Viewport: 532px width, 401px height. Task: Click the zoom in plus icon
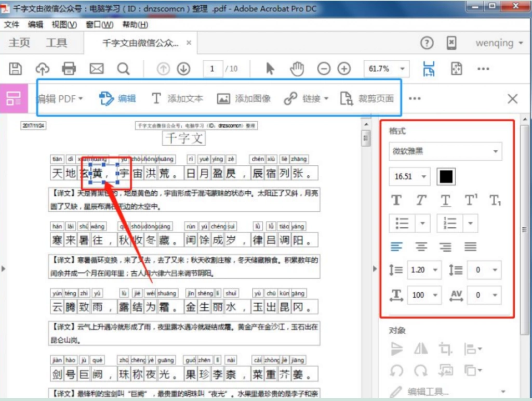pyautogui.click(x=344, y=69)
